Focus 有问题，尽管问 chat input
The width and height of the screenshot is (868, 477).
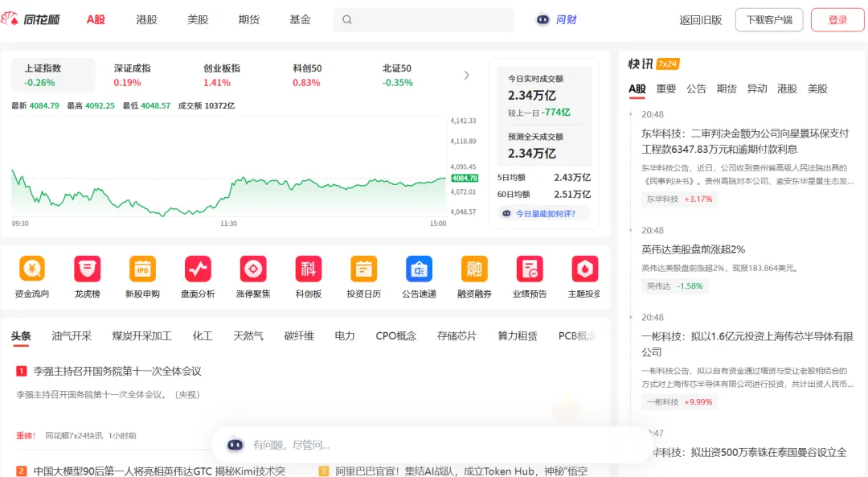point(432,445)
